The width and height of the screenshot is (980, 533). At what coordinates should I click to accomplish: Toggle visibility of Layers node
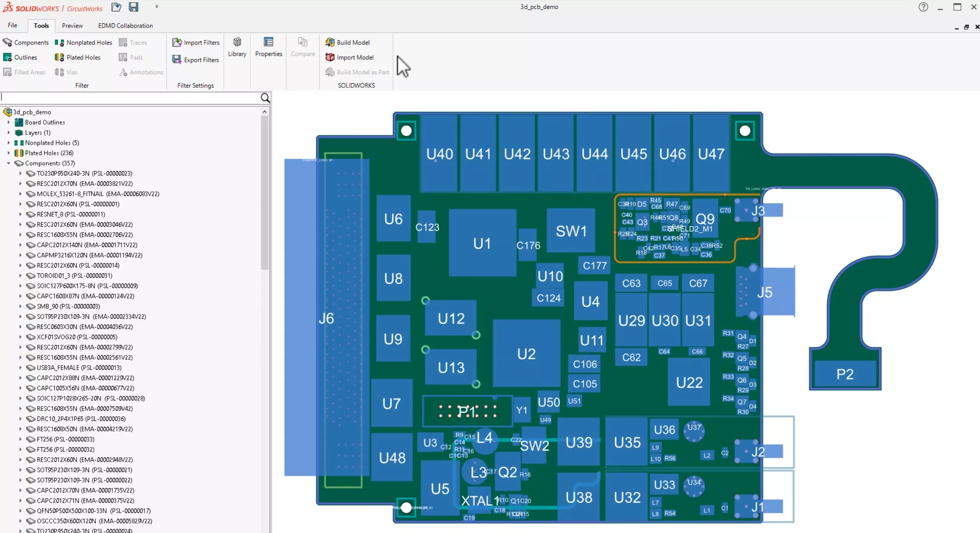9,132
